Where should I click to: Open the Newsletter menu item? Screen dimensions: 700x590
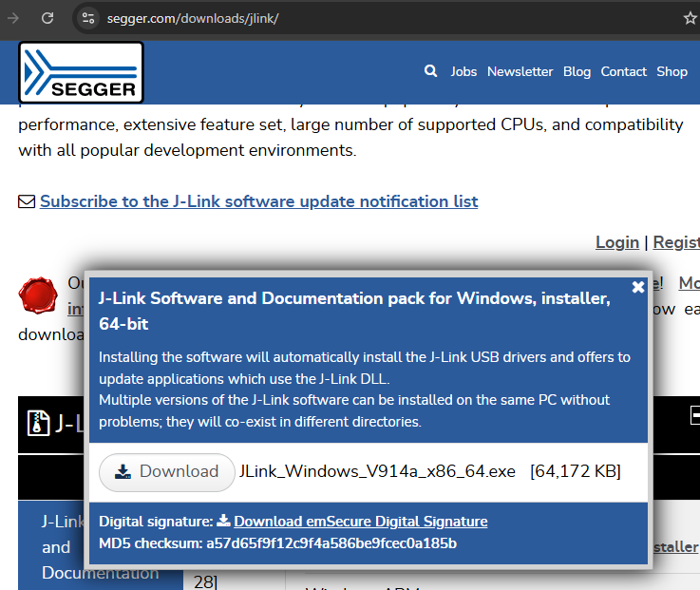tap(520, 71)
